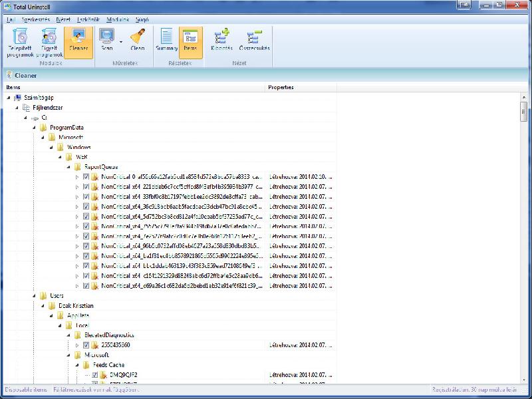Click the vertical scrollbar thumb
The width and height of the screenshot is (532, 399).
tap(523, 111)
